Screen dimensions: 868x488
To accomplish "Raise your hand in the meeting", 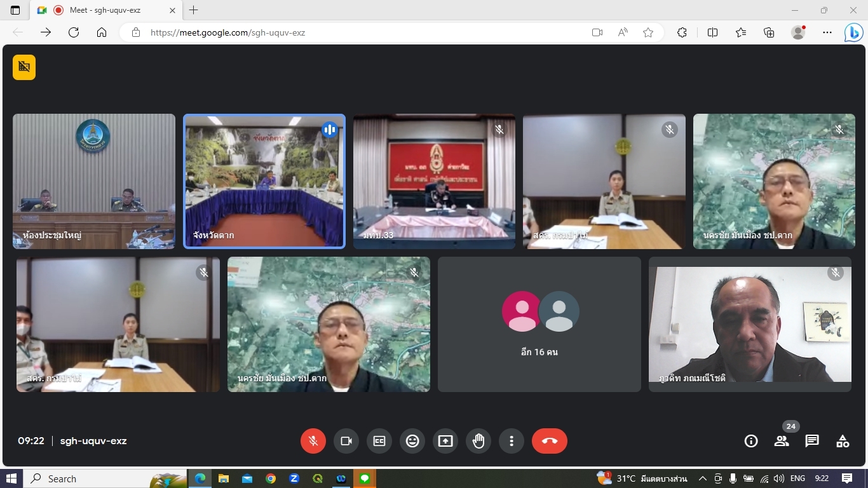I will [478, 441].
